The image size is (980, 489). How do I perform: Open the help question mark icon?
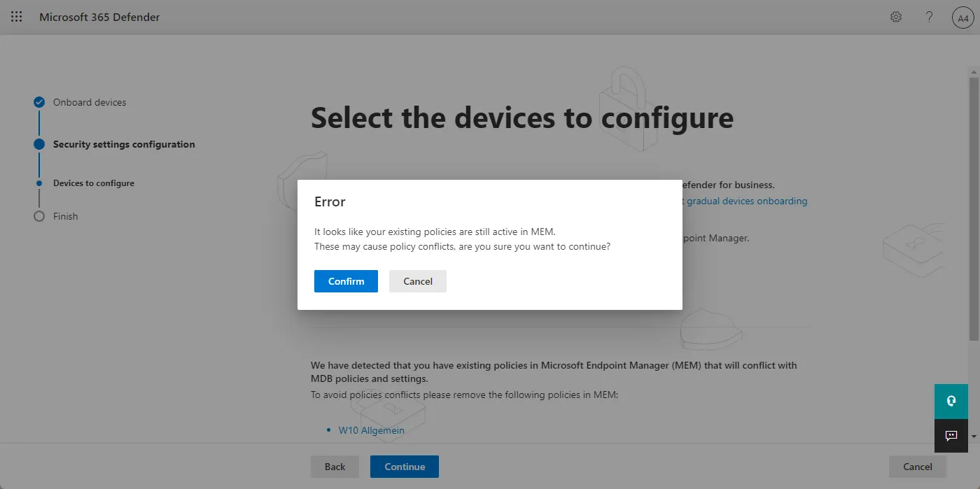pos(930,17)
